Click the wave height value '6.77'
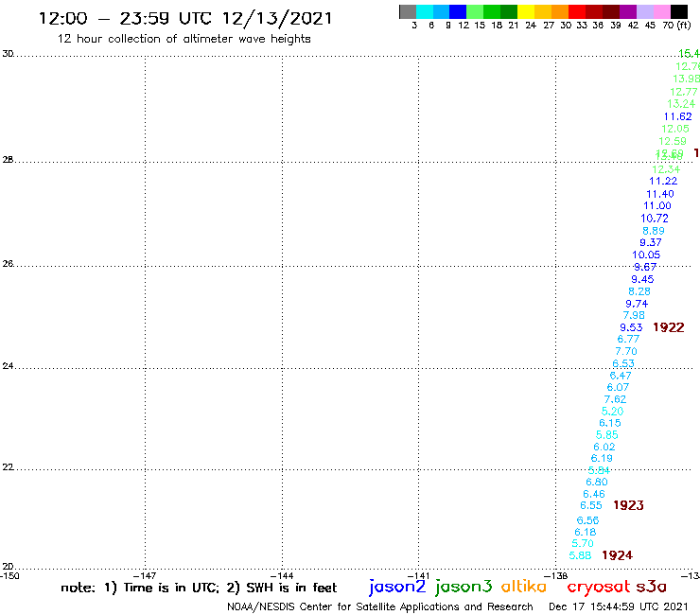The height and width of the screenshot is (615, 700). 628,339
